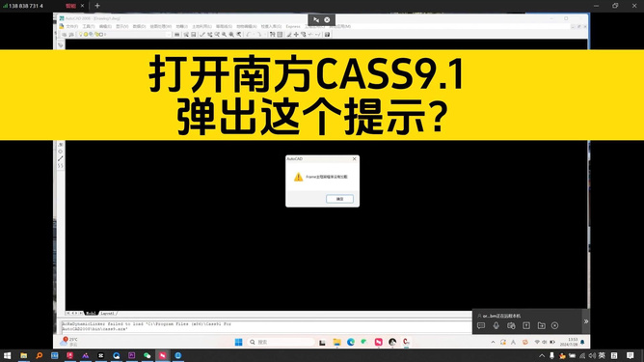Click the local Windows Start button
This screenshot has width=644, height=362.
(7, 355)
